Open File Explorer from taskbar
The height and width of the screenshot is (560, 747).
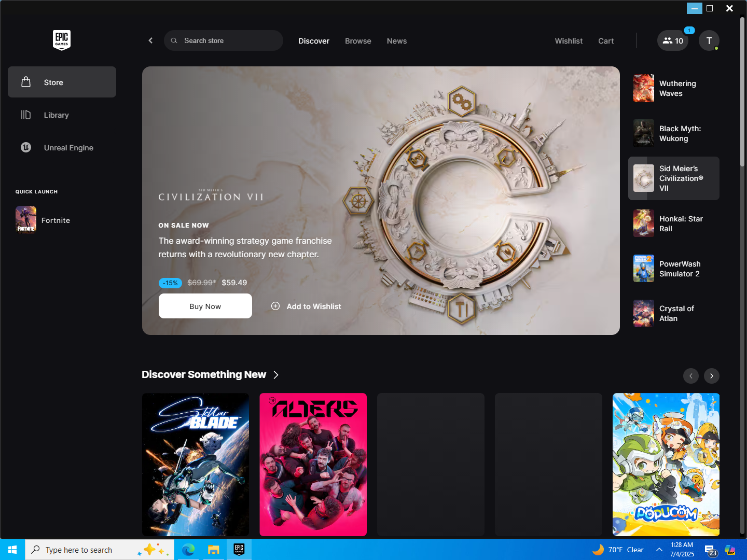point(214,550)
